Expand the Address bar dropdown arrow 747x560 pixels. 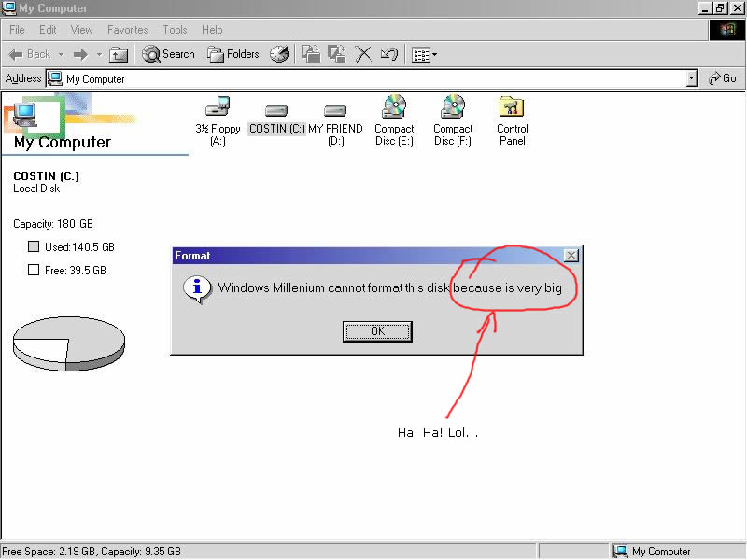pyautogui.click(x=691, y=78)
